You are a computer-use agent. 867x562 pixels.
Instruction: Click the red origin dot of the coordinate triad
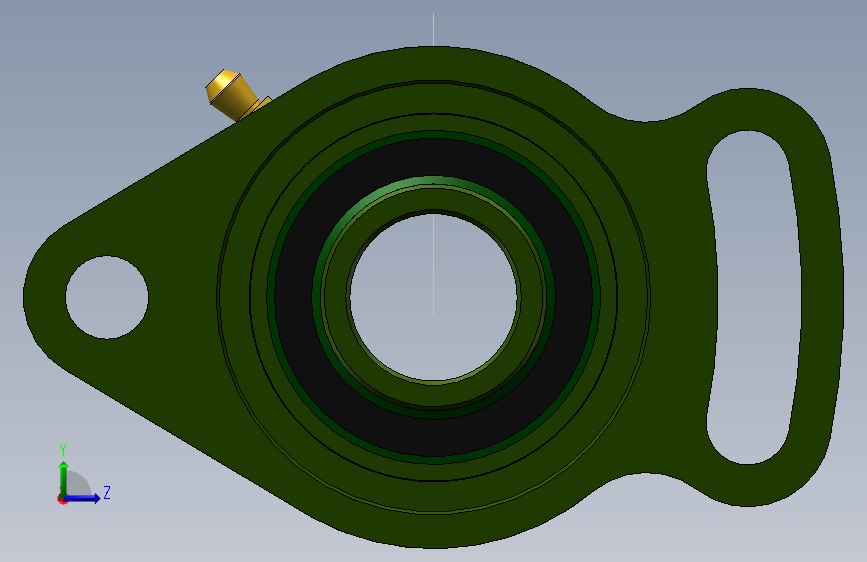coord(62,500)
